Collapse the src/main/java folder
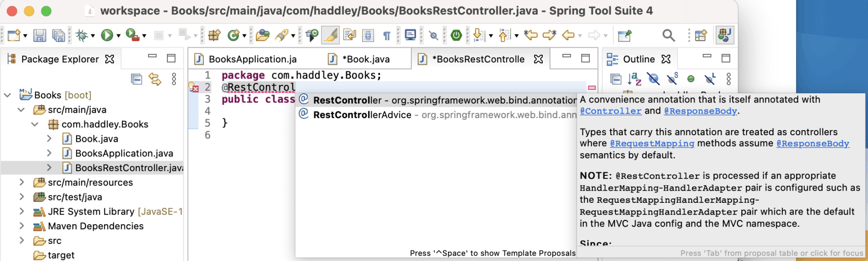The width and height of the screenshot is (868, 261). pos(21,110)
